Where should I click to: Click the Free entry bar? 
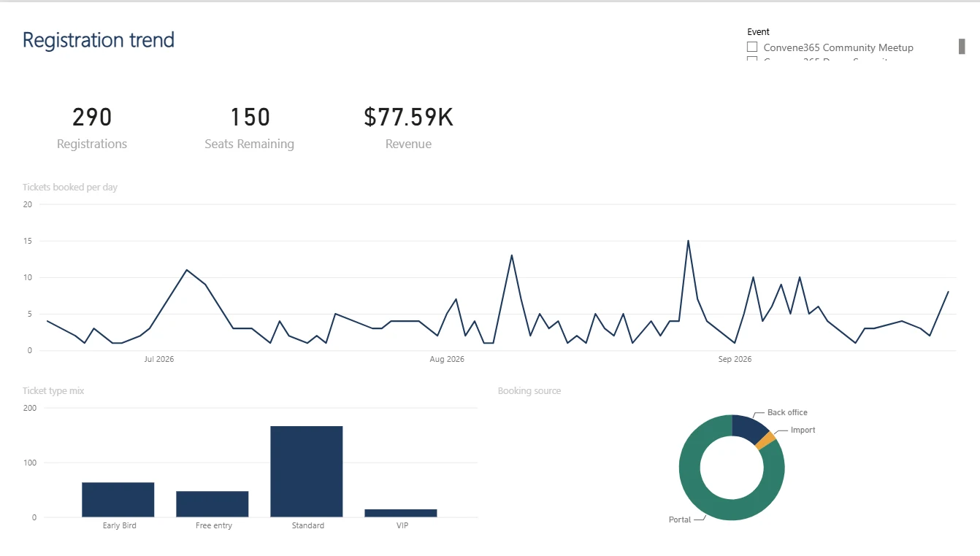212,504
